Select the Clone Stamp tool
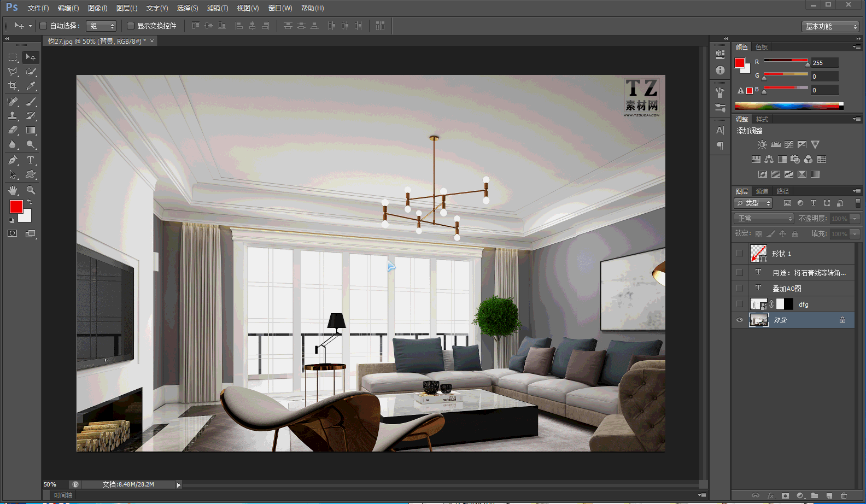 point(13,116)
